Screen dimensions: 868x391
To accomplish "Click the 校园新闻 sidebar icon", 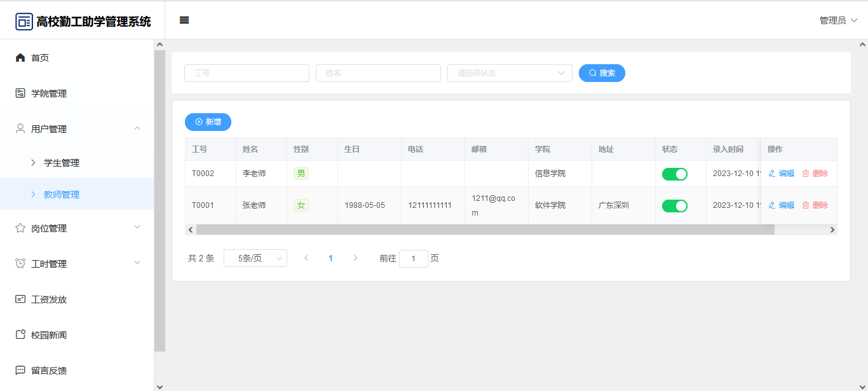I will pos(20,335).
